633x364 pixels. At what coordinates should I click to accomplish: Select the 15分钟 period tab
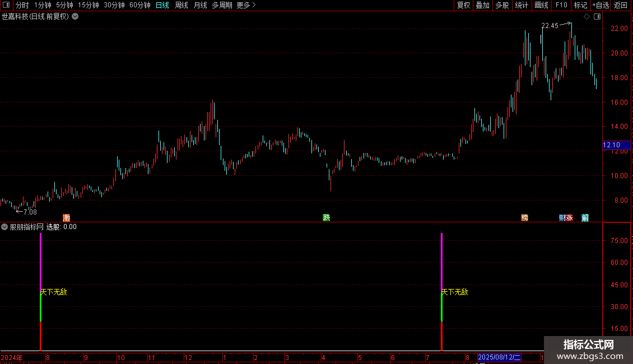click(88, 5)
